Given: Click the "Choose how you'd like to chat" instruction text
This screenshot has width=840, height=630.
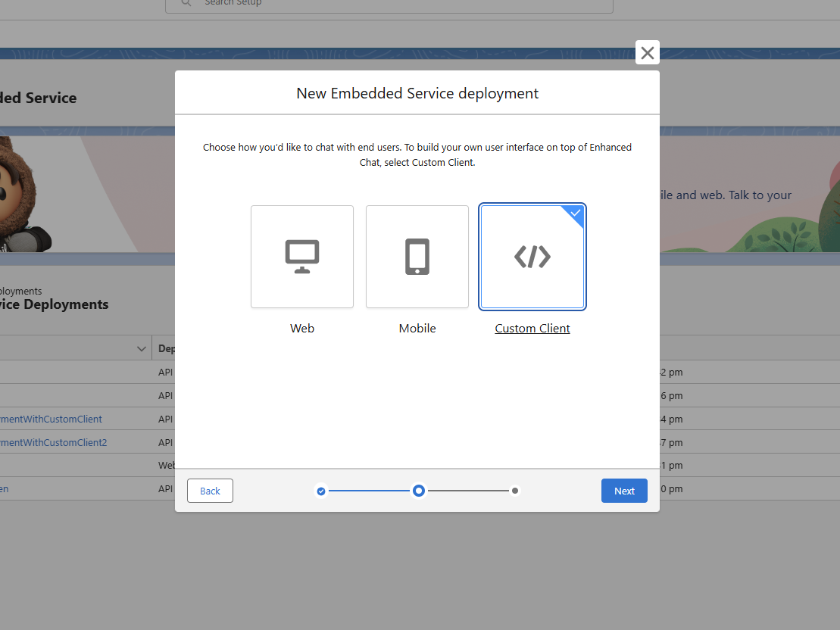Looking at the screenshot, I should (x=417, y=154).
